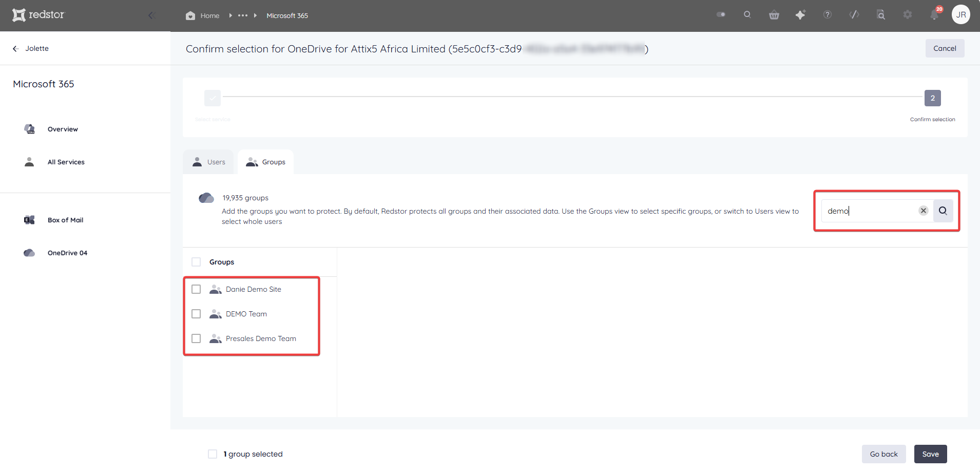The width and height of the screenshot is (980, 472).
Task: Switch to the Users tab
Action: click(208, 162)
